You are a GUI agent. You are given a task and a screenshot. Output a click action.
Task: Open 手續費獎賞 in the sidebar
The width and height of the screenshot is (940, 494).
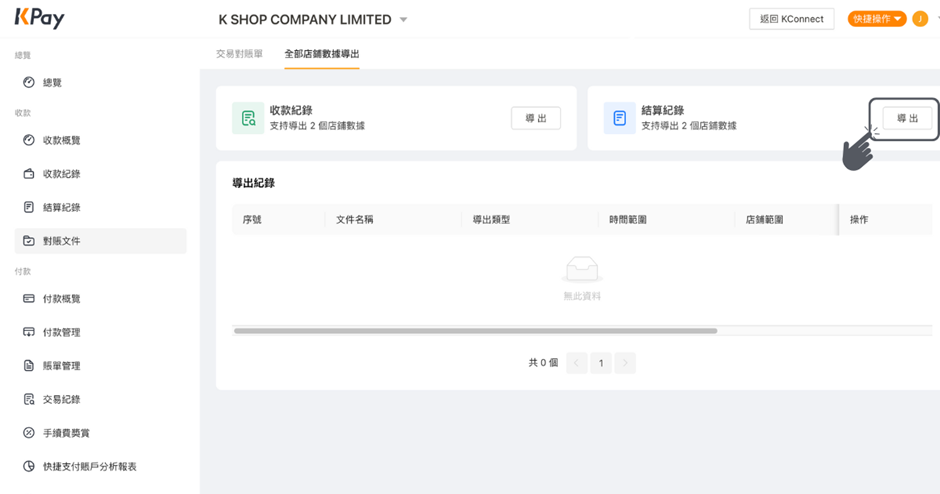101,432
